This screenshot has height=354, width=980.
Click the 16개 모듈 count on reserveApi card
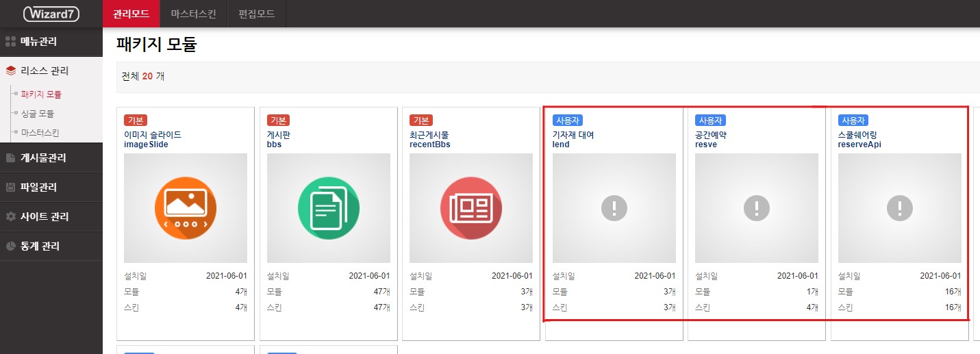tap(953, 292)
